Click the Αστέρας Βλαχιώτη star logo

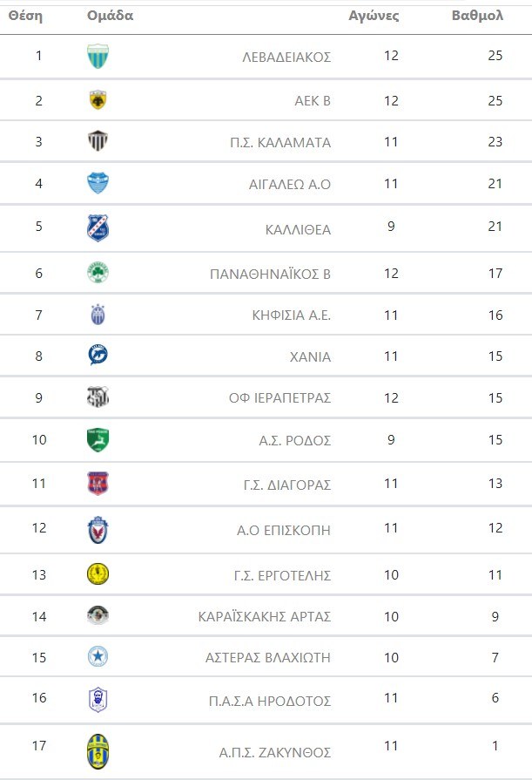pos(98,656)
